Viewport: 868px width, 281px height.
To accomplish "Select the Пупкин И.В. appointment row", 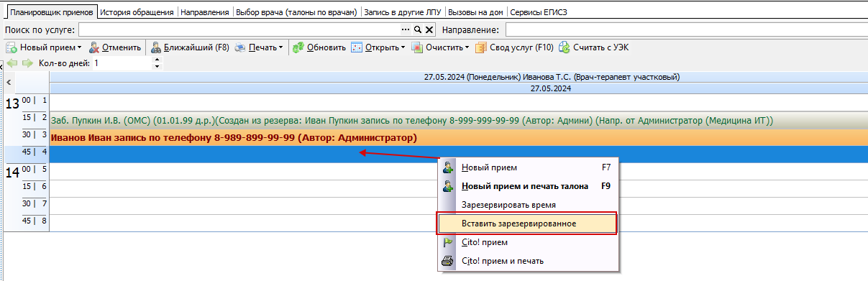I will pyautogui.click(x=458, y=120).
